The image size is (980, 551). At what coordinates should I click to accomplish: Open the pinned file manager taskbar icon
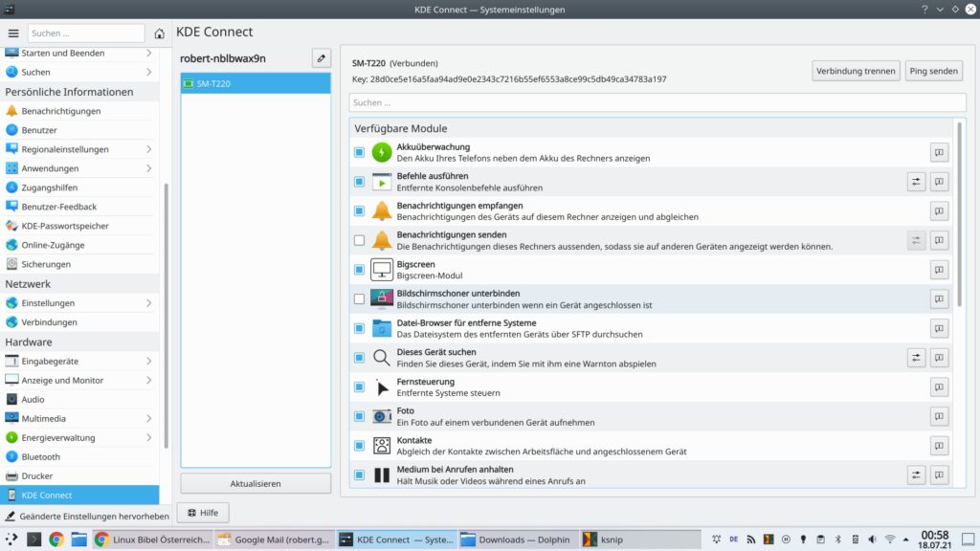tap(78, 540)
